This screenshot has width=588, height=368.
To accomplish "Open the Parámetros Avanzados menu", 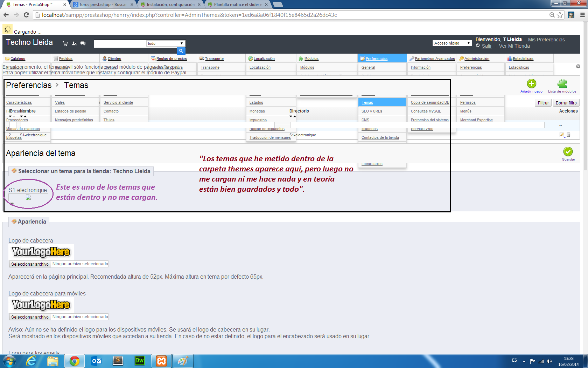I will (435, 59).
